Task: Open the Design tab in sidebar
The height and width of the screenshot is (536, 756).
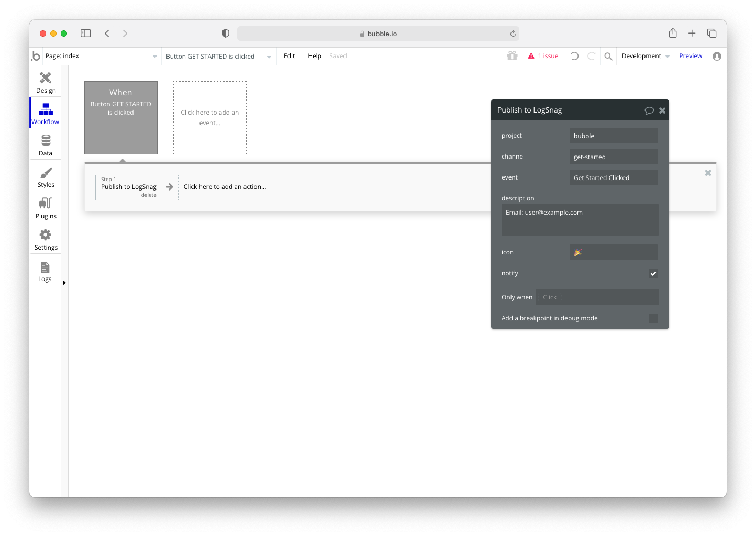Action: tap(46, 82)
